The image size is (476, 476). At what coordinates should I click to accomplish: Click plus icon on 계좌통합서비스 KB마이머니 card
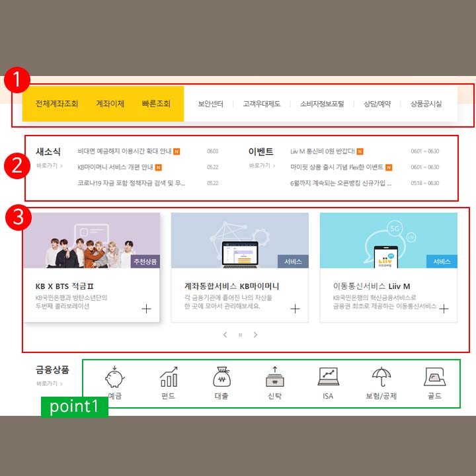point(295,309)
